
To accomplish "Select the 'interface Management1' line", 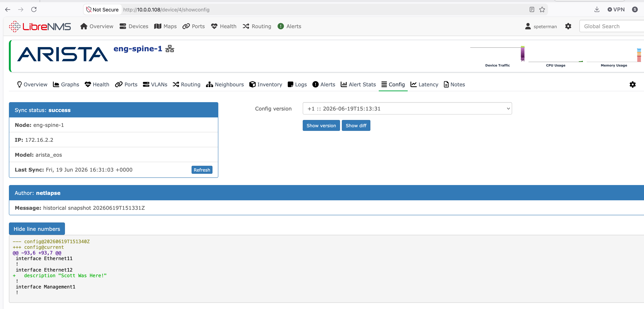I will point(45,287).
